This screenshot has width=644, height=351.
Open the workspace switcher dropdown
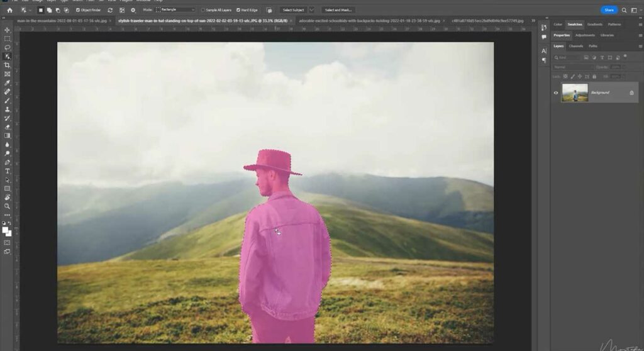pos(633,10)
